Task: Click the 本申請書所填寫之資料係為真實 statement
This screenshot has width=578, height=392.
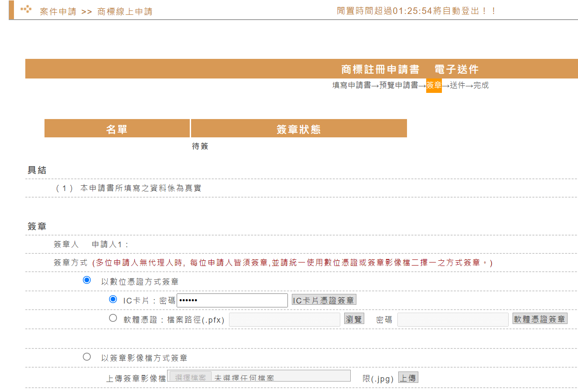Action: click(141, 188)
